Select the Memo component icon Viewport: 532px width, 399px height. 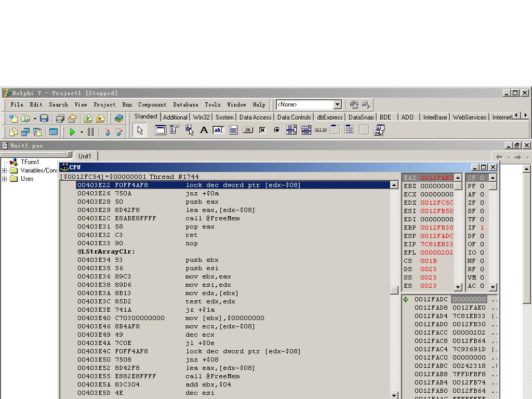pyautogui.click(x=233, y=130)
